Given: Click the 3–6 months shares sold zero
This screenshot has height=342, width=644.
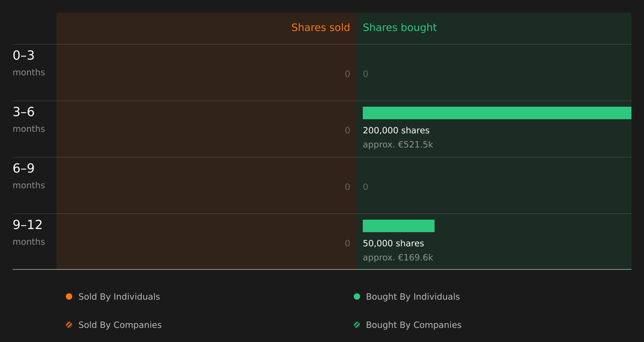Looking at the screenshot, I should click(347, 131).
